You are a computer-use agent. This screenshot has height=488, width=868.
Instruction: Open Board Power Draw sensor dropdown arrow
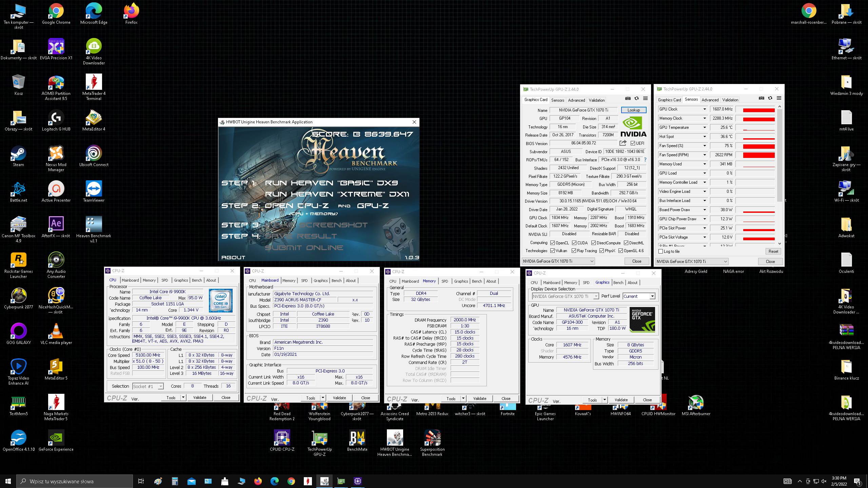(704, 210)
